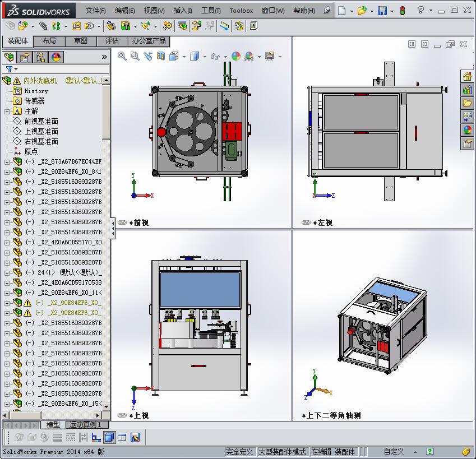Screen dimensions: 476x459
Task: Toggle table view icon in bottom toolbar
Action: pyautogui.click(x=122, y=437)
